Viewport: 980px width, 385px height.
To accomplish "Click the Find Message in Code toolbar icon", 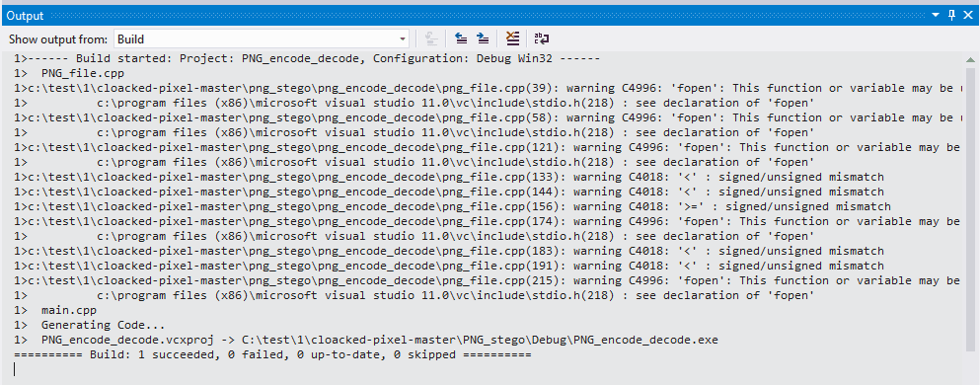I will tap(430, 39).
